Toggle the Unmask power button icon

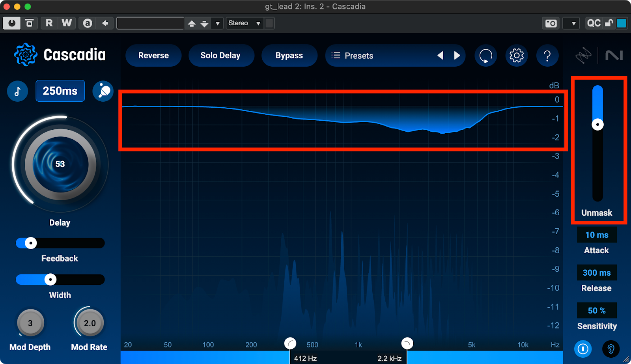tap(583, 349)
